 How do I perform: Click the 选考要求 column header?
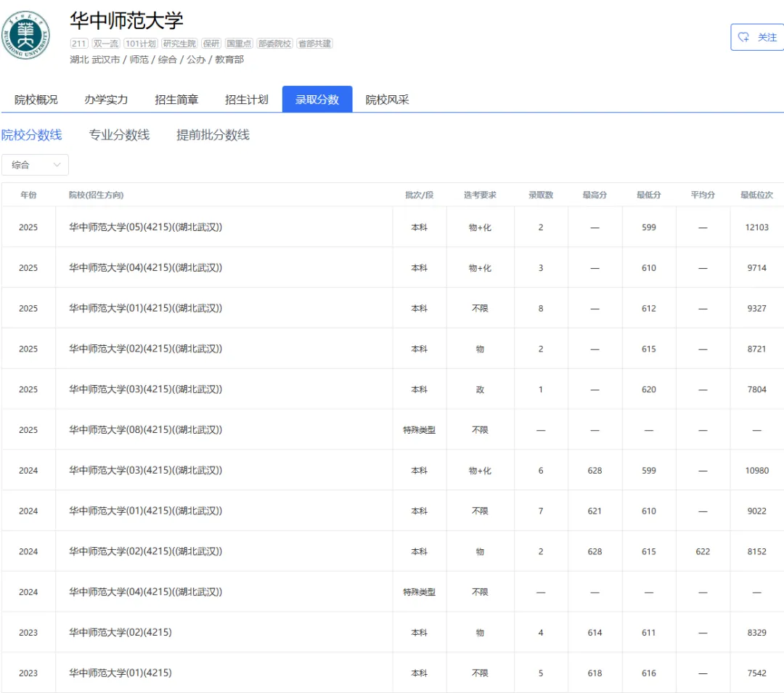(x=480, y=195)
